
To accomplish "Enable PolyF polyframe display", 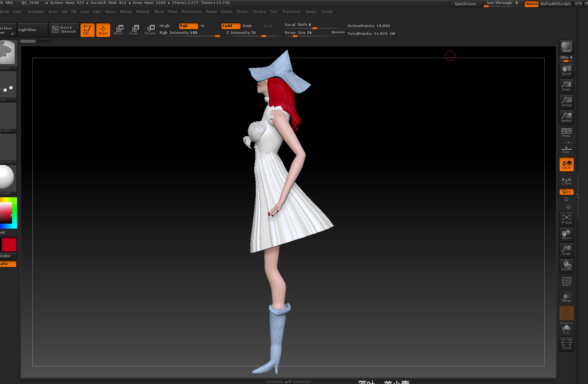I will (566, 282).
